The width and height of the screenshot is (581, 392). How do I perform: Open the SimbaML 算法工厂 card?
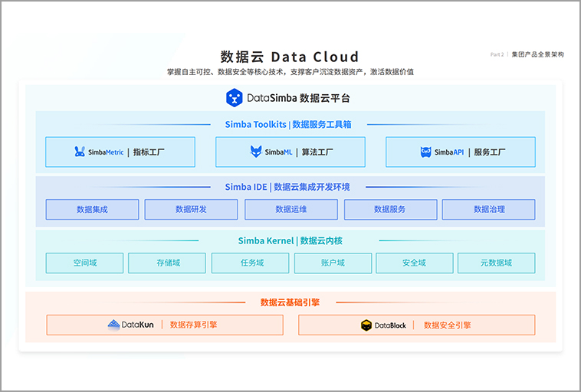click(290, 152)
